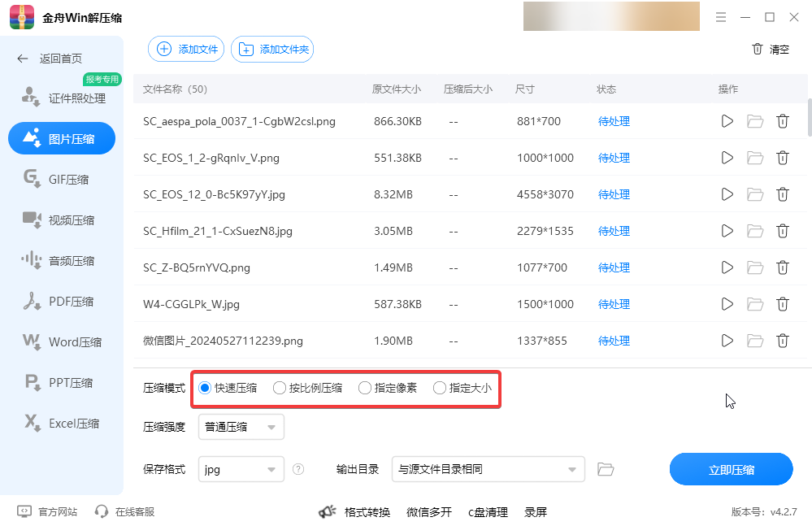Viewport: 812px width, 526px height.
Task: Switch to Excel压缩
Action: pyautogui.click(x=62, y=423)
